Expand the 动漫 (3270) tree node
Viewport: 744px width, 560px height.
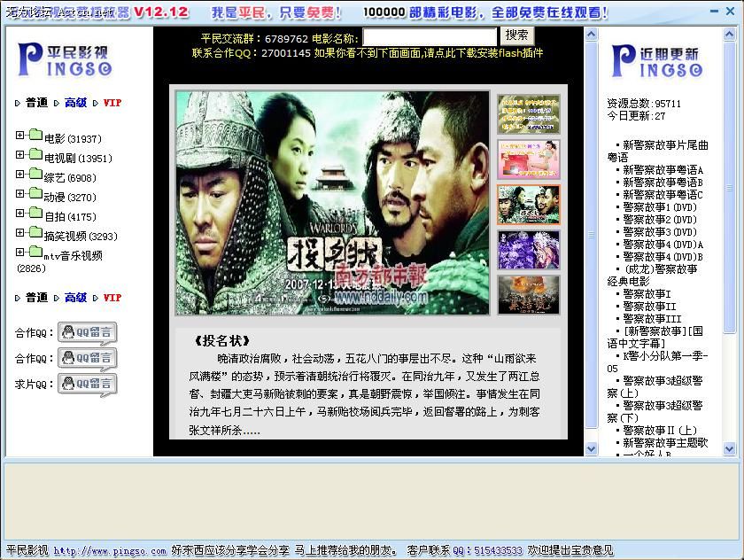click(x=19, y=193)
